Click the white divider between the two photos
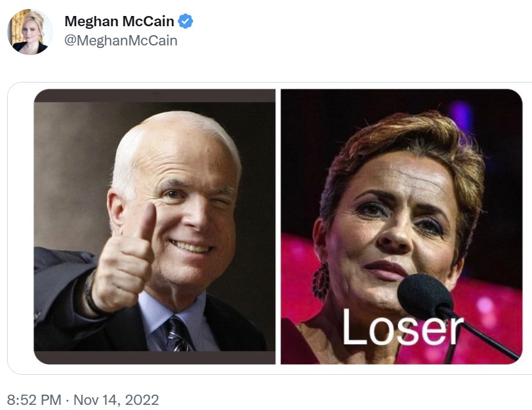The width and height of the screenshot is (532, 410). point(278,226)
